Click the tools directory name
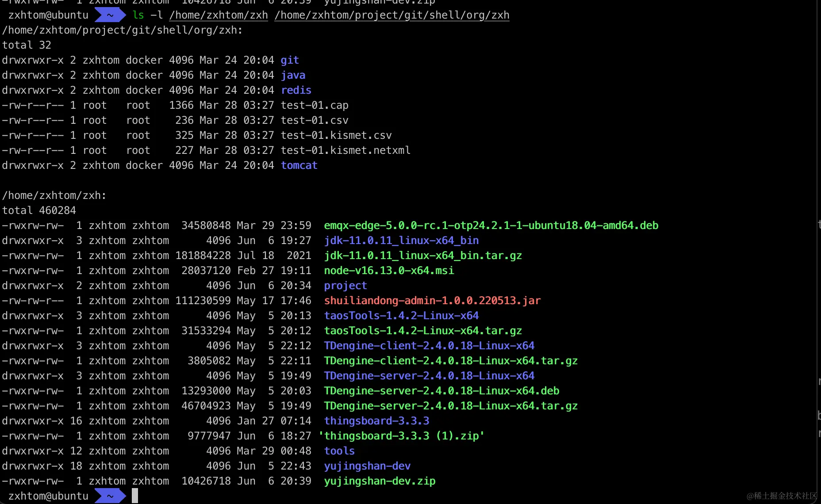This screenshot has height=504, width=821. [339, 451]
